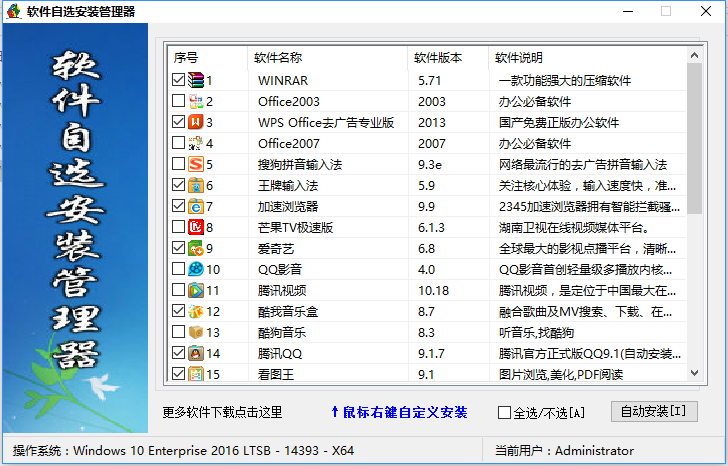Image resolution: width=728 pixels, height=466 pixels.
Task: Click the Sogou pinyin icon in row 5
Action: pos(196,164)
